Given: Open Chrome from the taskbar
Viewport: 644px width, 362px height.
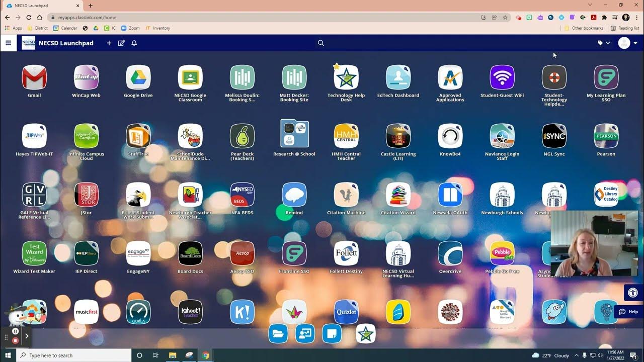Looking at the screenshot, I should (205, 355).
